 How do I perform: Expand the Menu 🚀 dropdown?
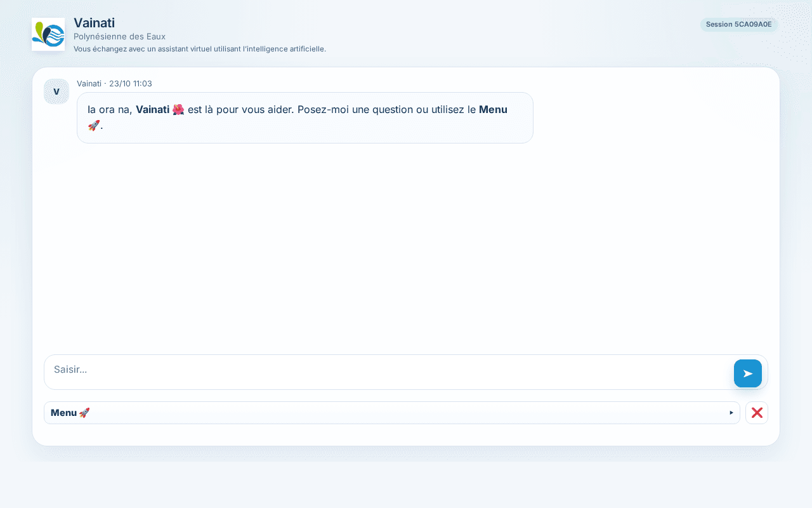(392, 413)
